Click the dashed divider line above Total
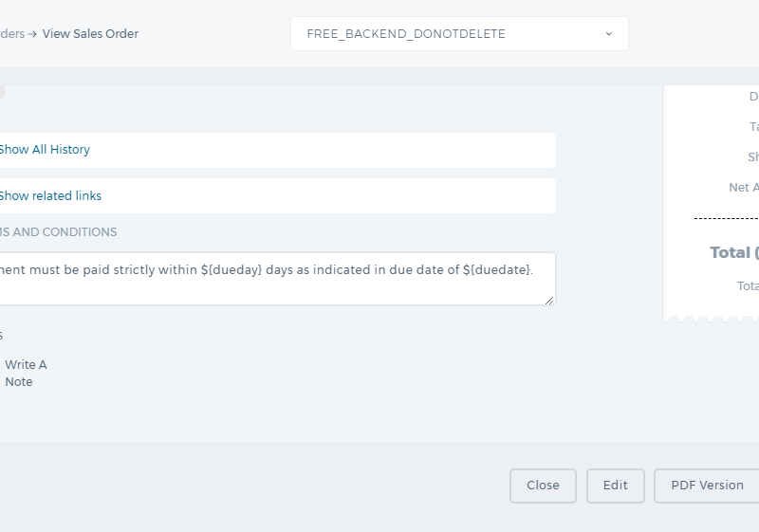 coord(726,219)
